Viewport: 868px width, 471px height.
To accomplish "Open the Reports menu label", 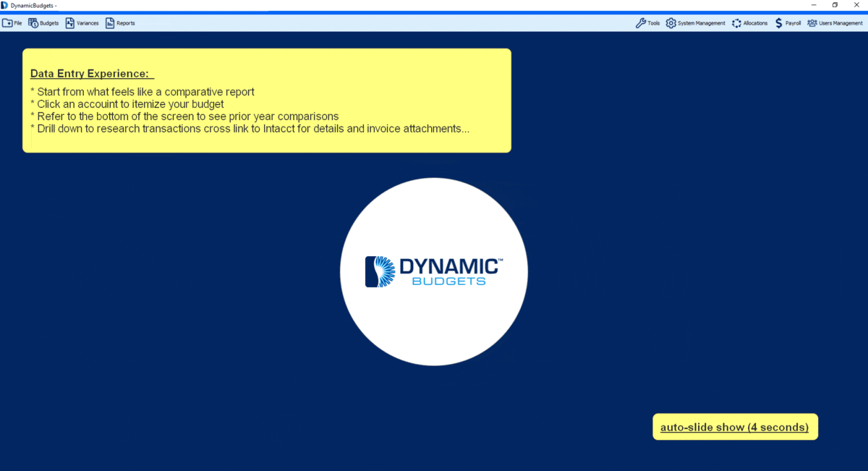I will (126, 23).
